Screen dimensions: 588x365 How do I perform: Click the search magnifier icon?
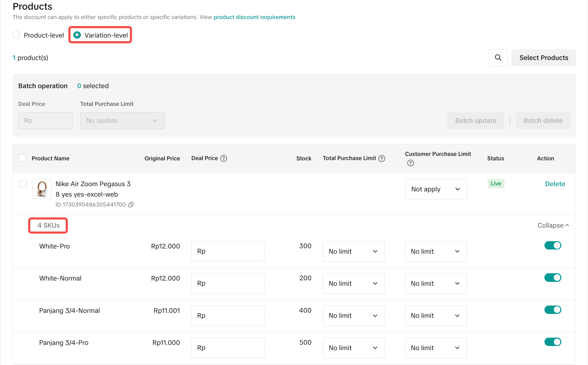(498, 58)
